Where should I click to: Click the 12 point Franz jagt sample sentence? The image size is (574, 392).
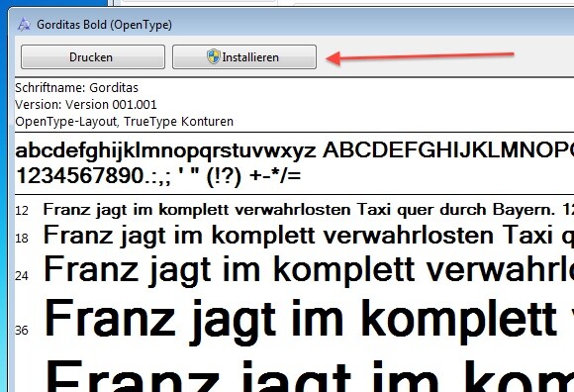[x=308, y=210]
